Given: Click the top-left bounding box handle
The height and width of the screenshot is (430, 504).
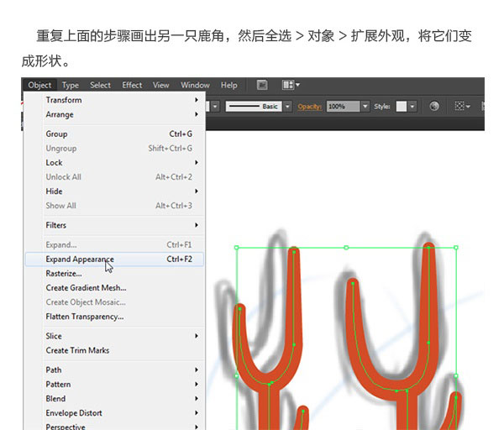Looking at the screenshot, I should point(237,248).
